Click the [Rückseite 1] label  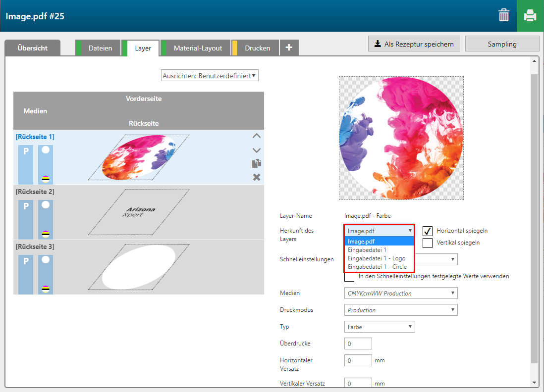[35, 137]
